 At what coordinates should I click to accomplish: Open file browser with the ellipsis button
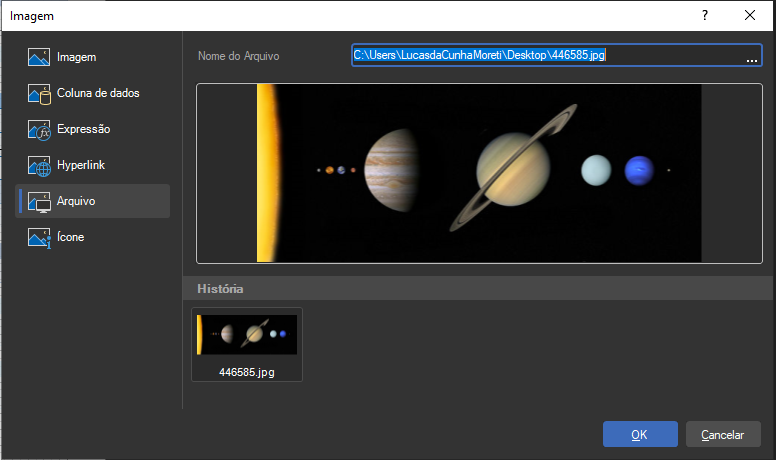click(751, 56)
